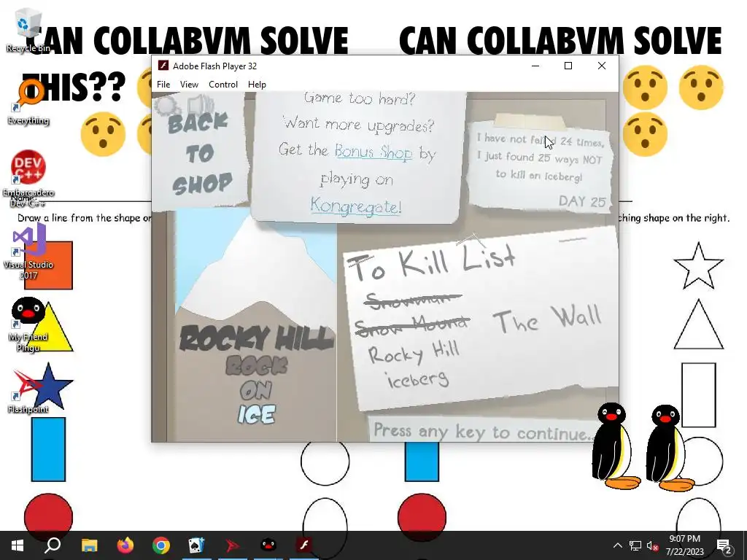Open taskbar Search
747x560 pixels.
[53, 545]
